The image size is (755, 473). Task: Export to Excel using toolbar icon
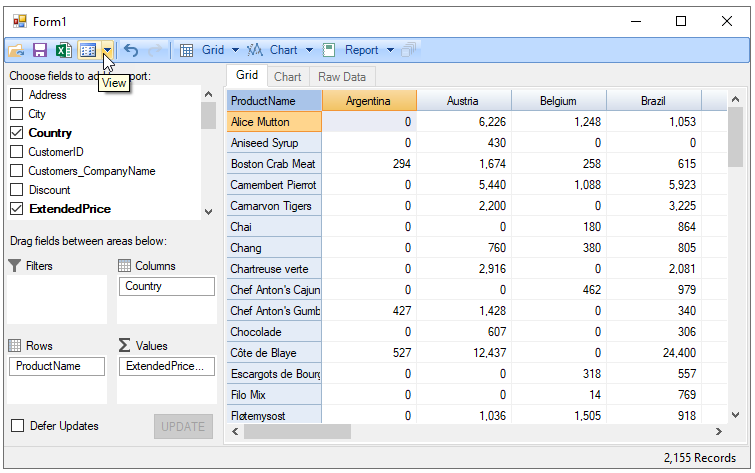click(x=63, y=50)
